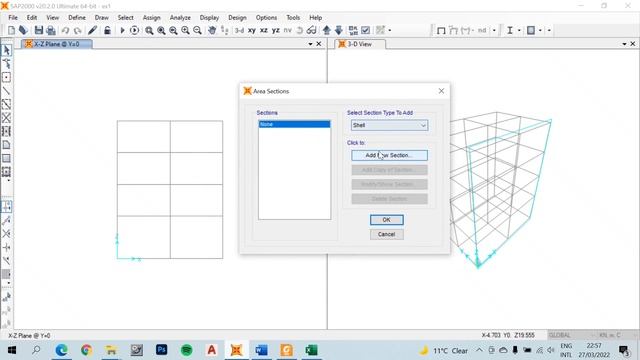Click the Move Up in List arrow

pyautogui.click(x=327, y=30)
